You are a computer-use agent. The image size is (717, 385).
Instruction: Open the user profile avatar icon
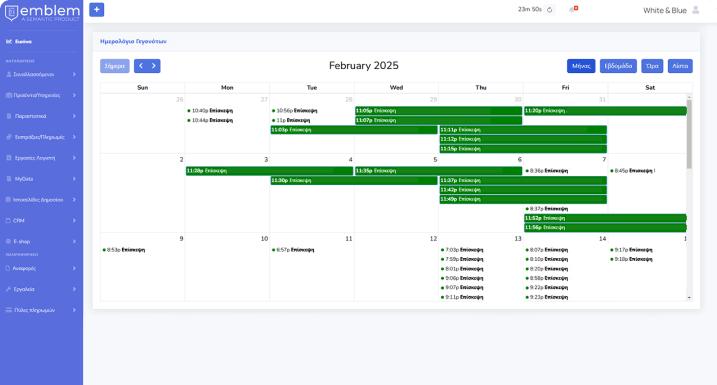pyautogui.click(x=696, y=10)
